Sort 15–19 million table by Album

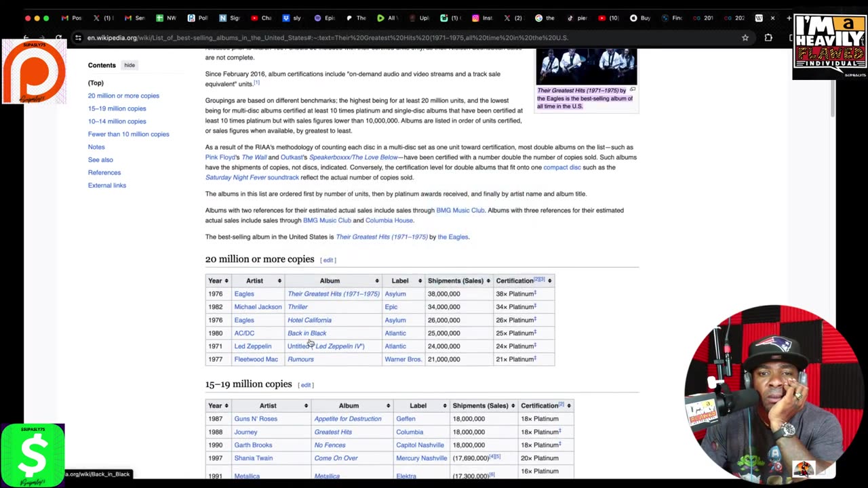[352, 405]
